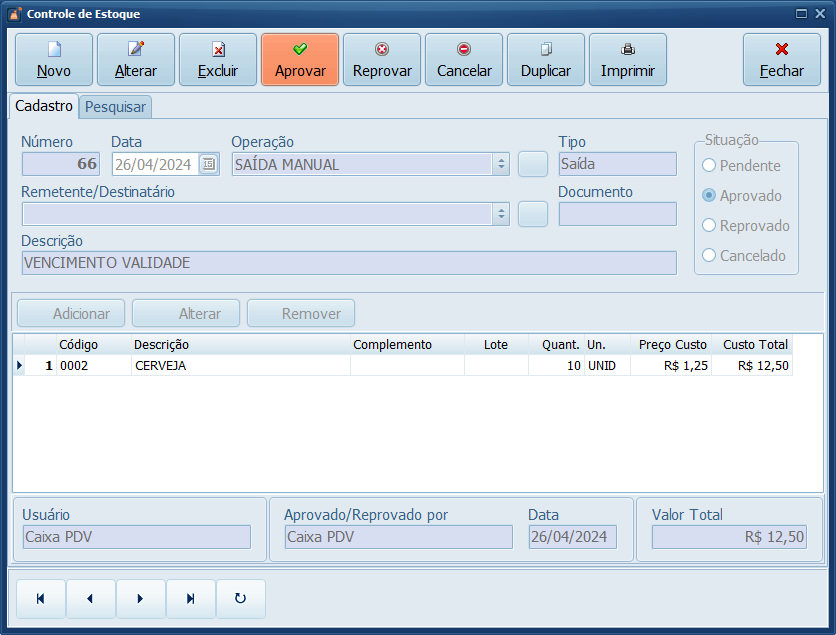Viewport: 836px width, 635px height.
Task: Switch to the Pesquisar tab
Action: pos(115,107)
